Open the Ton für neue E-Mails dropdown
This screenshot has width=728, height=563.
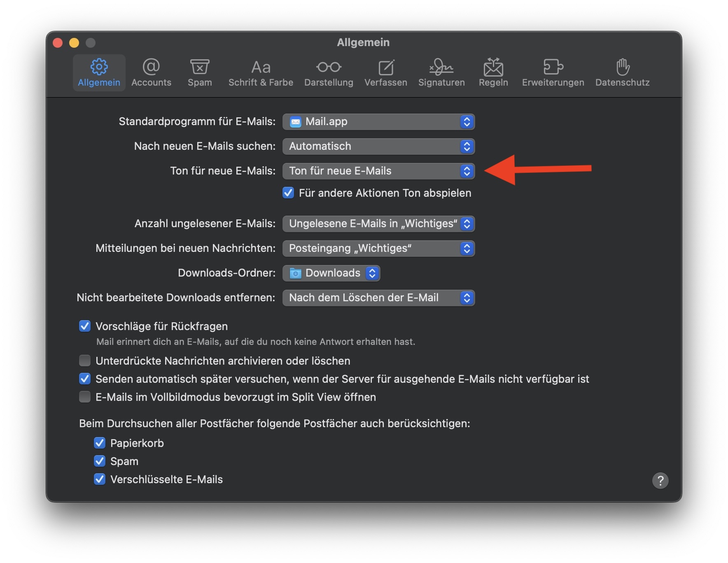click(378, 171)
